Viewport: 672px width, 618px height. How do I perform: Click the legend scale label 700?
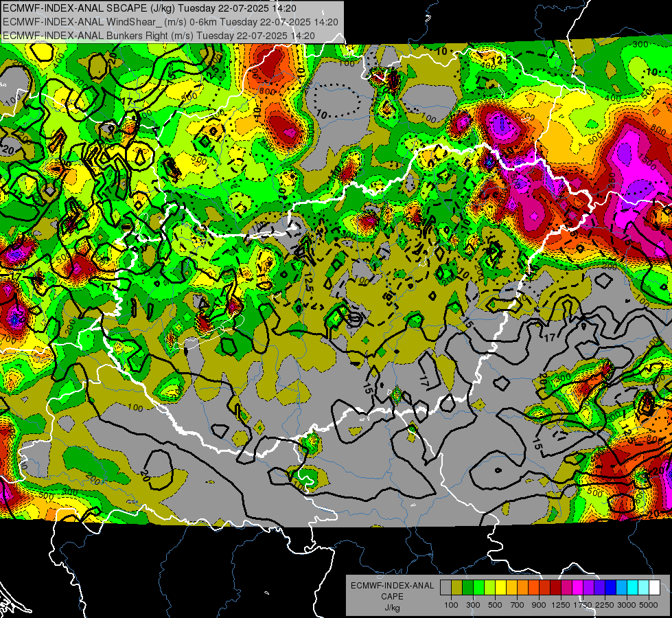click(518, 605)
